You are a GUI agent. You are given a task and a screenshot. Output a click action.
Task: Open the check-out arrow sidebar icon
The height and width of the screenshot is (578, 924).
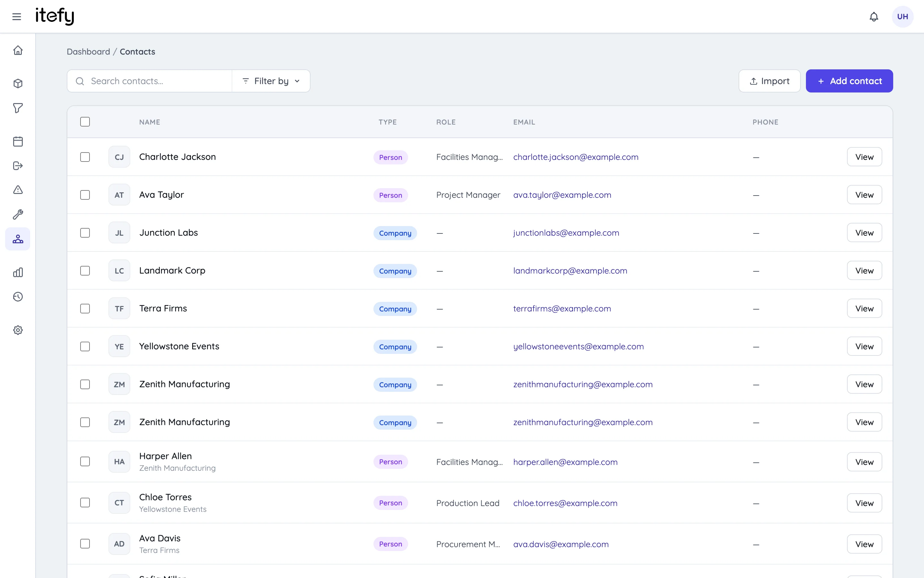(18, 165)
